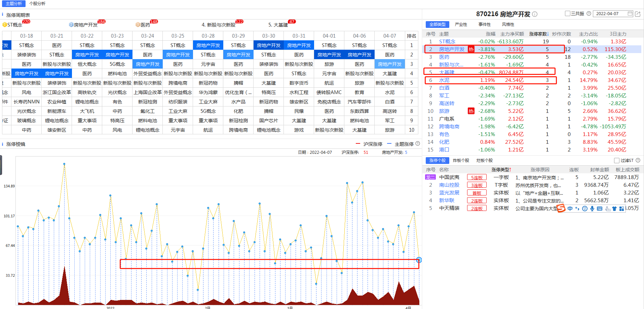
Task: Switch to the 个股分析 tab
Action: click(x=37, y=4)
